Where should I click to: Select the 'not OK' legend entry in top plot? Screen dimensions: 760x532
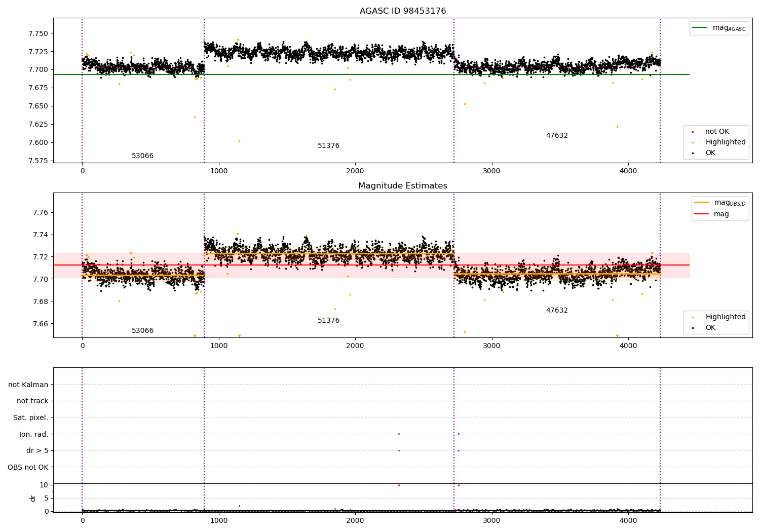(717, 132)
